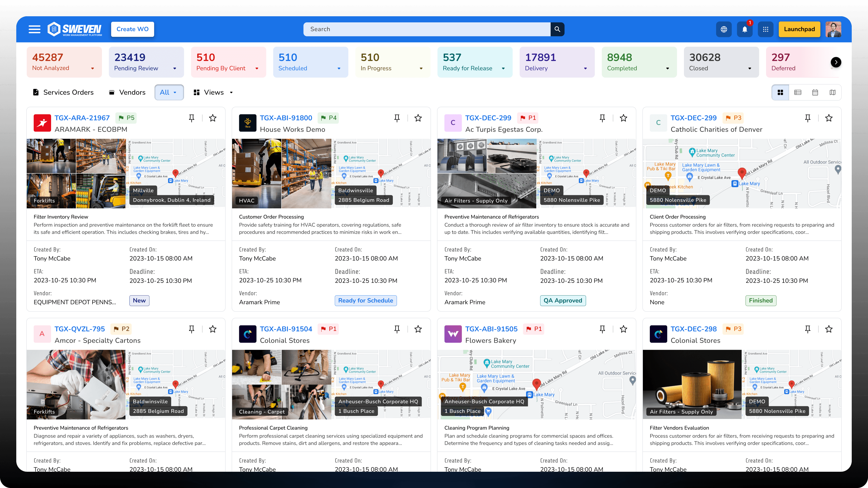Pin the TGX-ARA-21967 work order
The width and height of the screenshot is (868, 488).
click(x=191, y=118)
